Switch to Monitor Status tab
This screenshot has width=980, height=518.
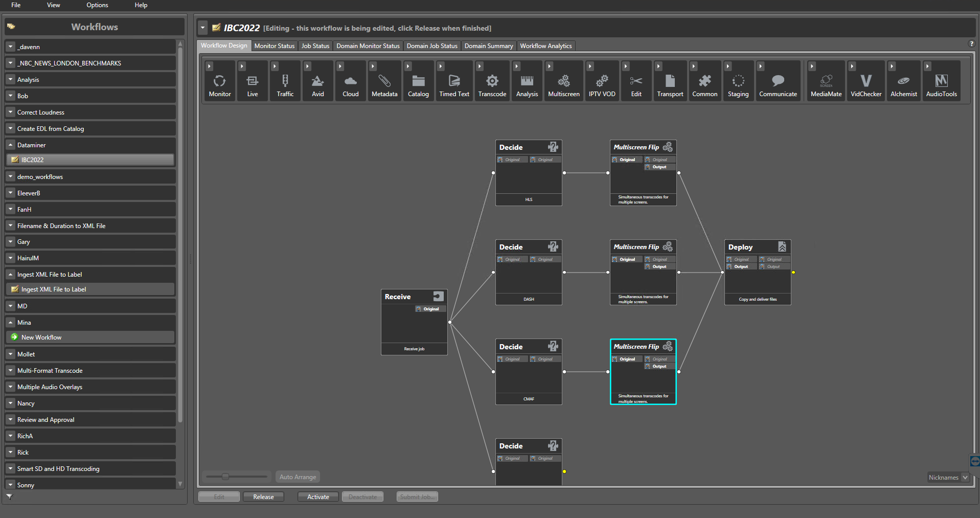click(x=274, y=46)
